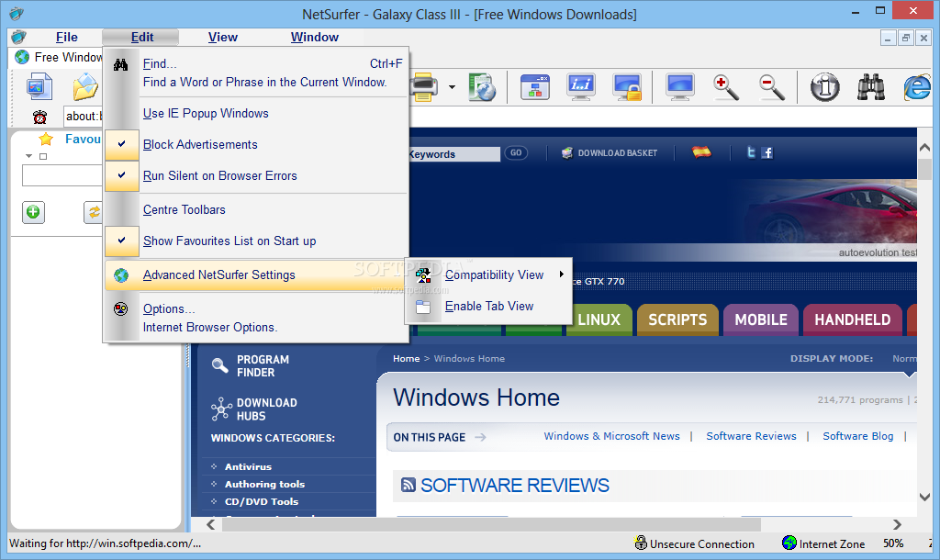Switch to the MOBILE tab
This screenshot has height=560, width=940.
coord(761,319)
